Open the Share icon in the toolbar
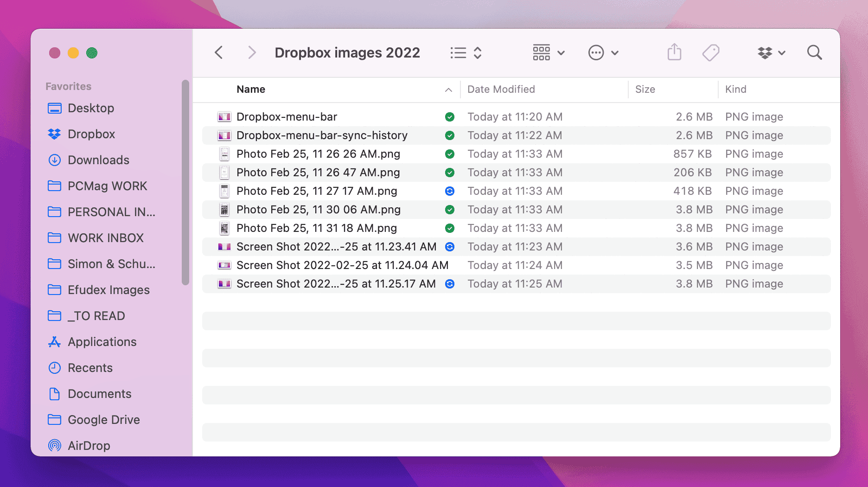 click(x=674, y=52)
